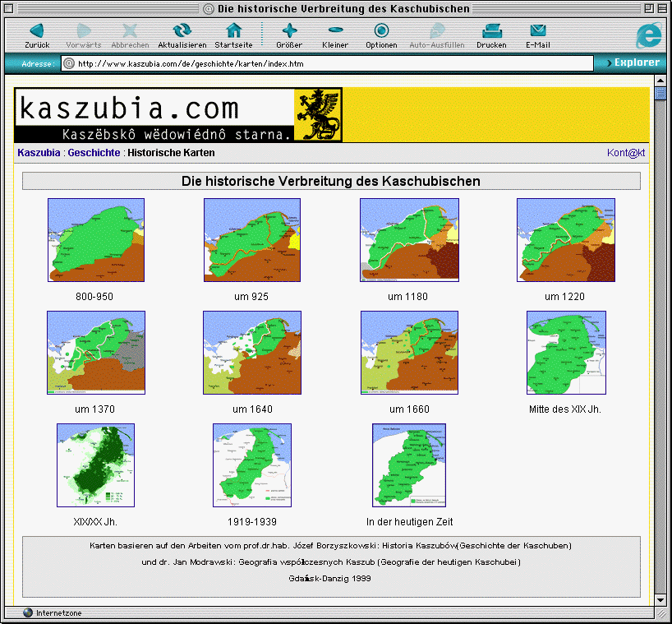
Task: Open the um 1180 map thumbnail
Action: [x=409, y=240]
